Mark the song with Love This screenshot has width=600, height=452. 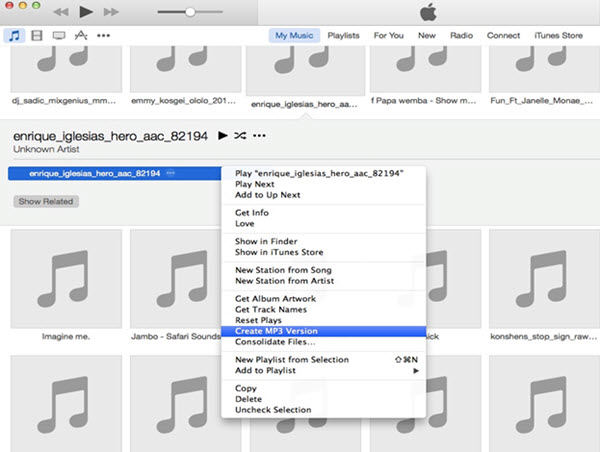pos(245,224)
